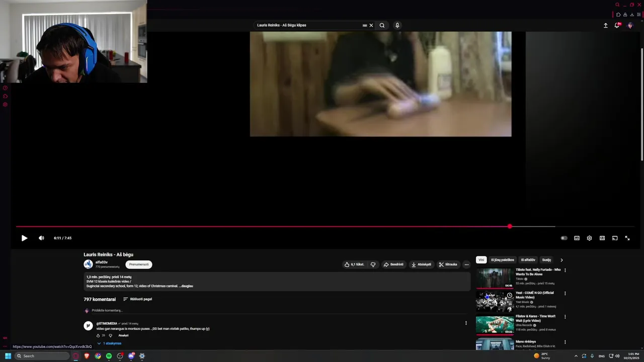Open options for Mano rinkinys mix

click(x=565, y=342)
